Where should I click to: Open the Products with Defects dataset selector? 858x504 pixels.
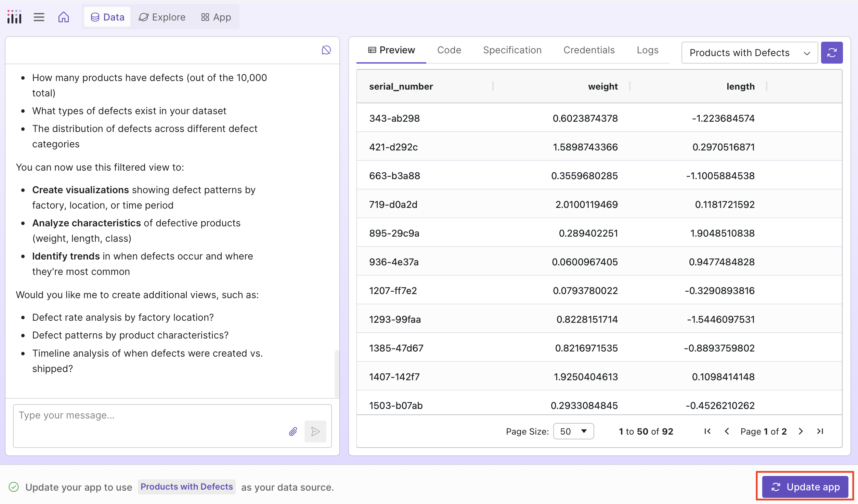[x=749, y=52]
